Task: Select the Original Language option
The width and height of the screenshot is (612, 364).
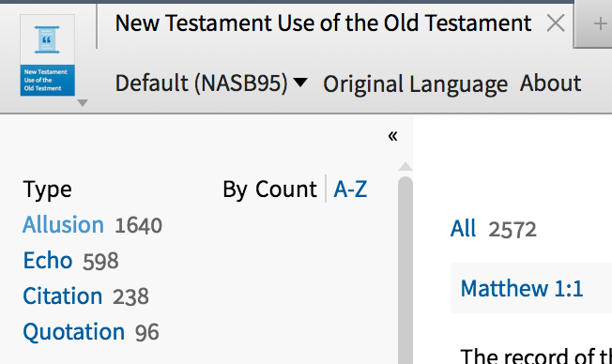Action: click(x=415, y=83)
